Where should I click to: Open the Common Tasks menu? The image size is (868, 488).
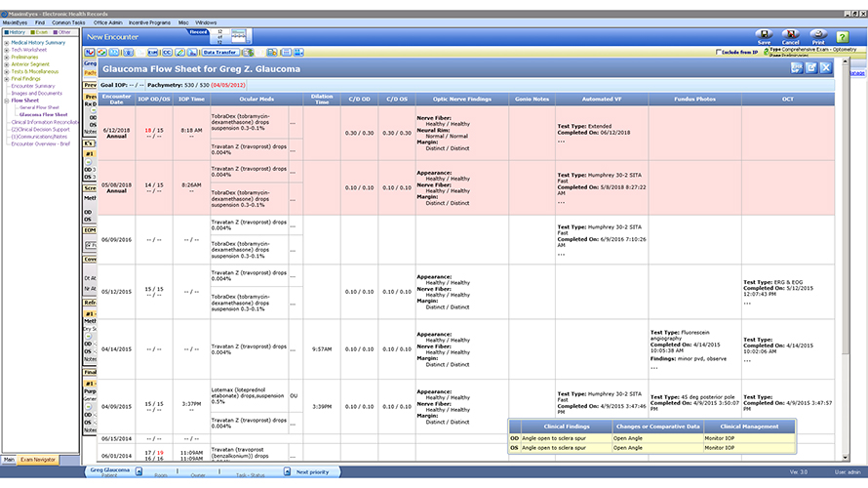[x=68, y=22]
